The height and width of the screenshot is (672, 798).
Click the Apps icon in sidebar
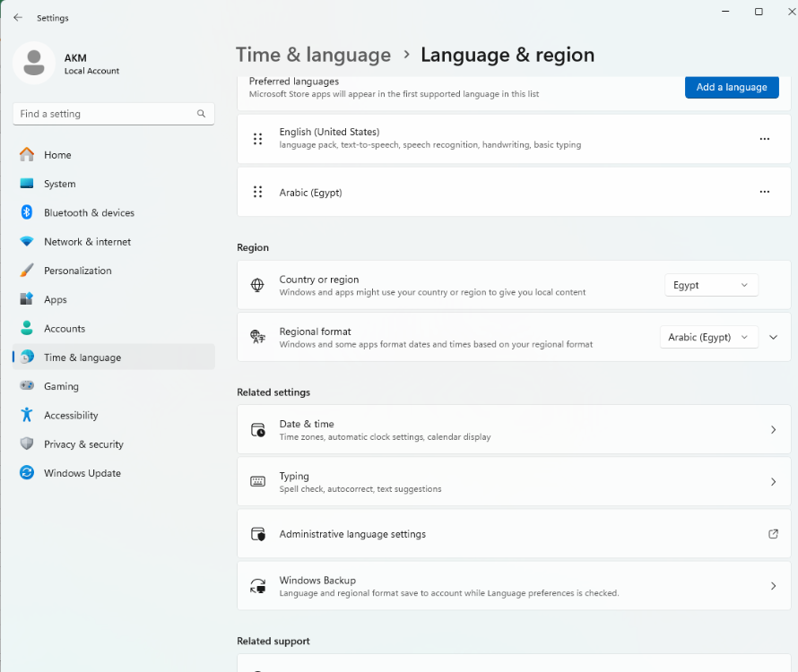(27, 299)
